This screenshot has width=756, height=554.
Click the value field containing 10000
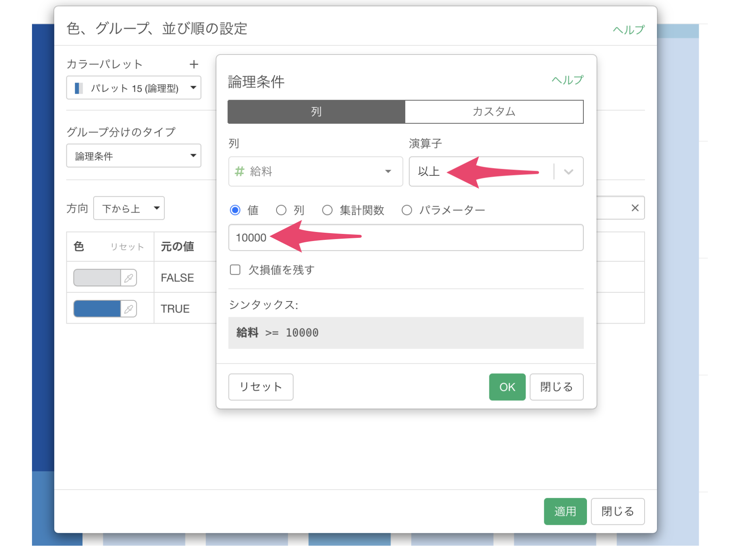click(x=406, y=237)
